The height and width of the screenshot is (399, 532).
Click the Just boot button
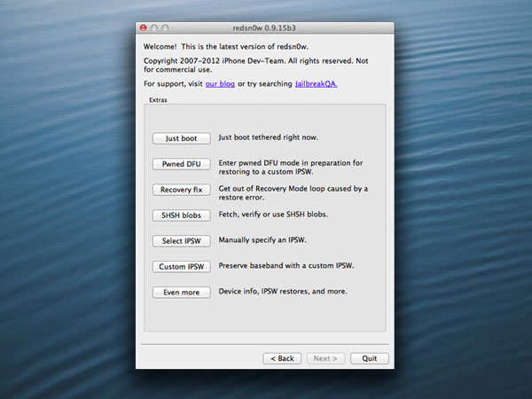point(181,138)
